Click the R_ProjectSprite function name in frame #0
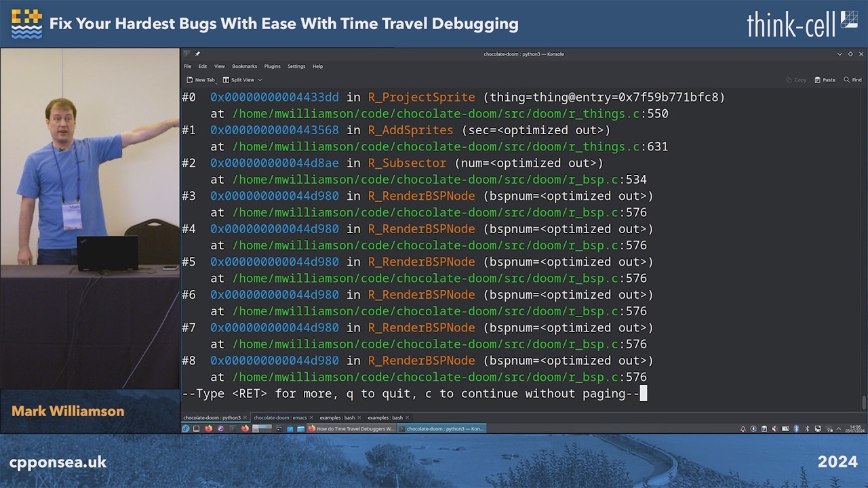This screenshot has width=868, height=488. [422, 97]
